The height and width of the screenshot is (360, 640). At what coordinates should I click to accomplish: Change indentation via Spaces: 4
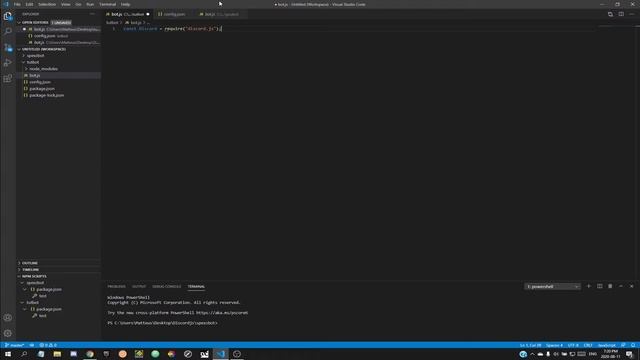(x=554, y=345)
